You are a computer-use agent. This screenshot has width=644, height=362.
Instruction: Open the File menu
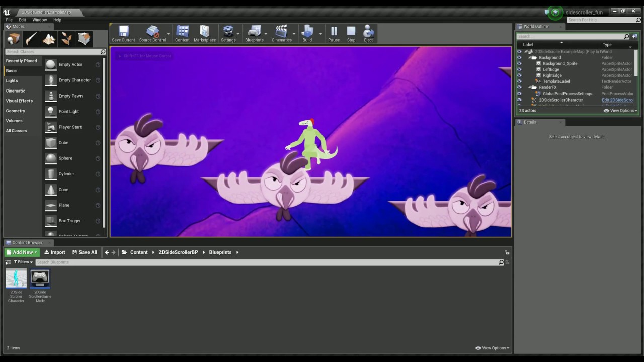pos(9,20)
